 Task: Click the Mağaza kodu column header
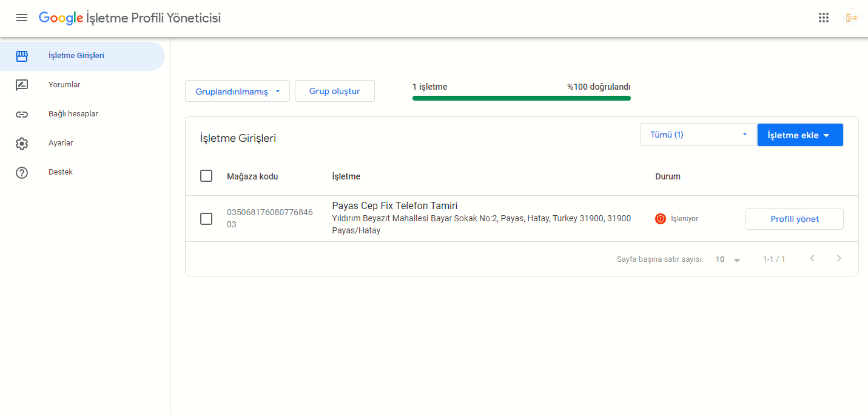[252, 176]
